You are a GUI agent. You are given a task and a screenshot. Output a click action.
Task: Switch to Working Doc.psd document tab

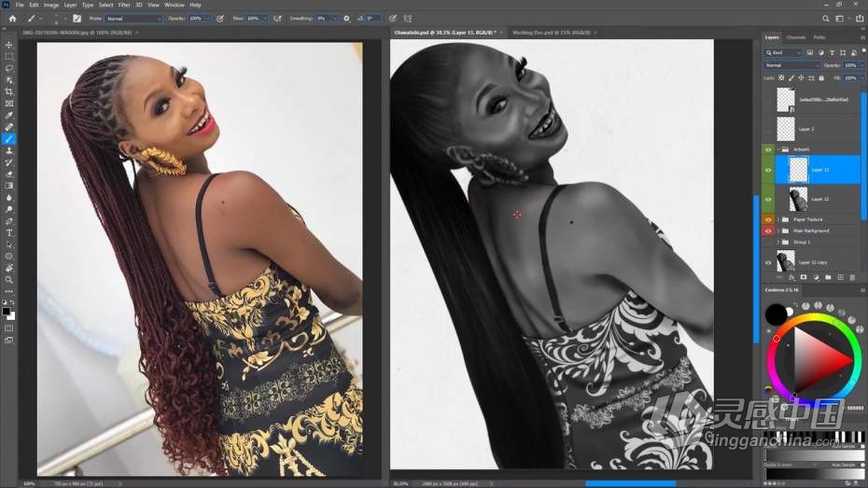pyautogui.click(x=552, y=33)
